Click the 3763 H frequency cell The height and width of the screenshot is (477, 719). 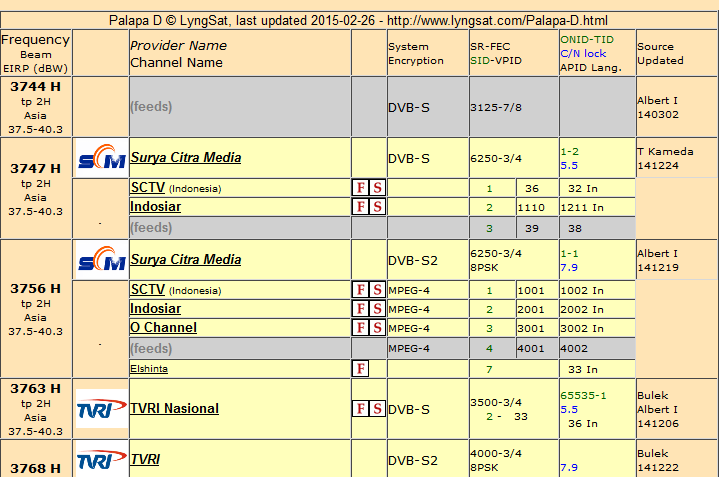36,409
